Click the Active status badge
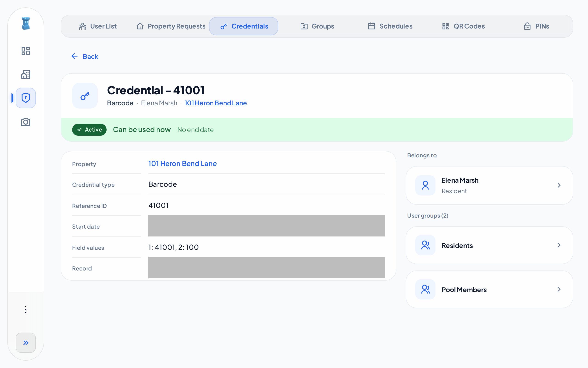Screen dimensions: 588x368 pyautogui.click(x=89, y=129)
